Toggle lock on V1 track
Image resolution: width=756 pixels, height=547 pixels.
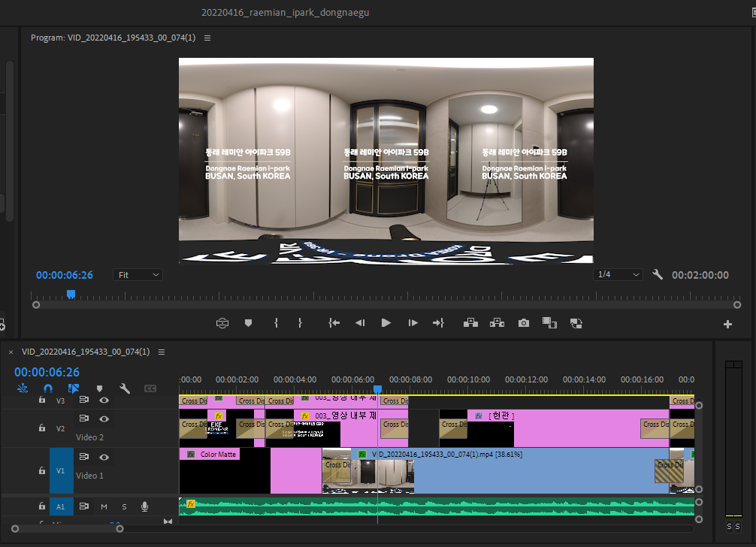(x=42, y=470)
